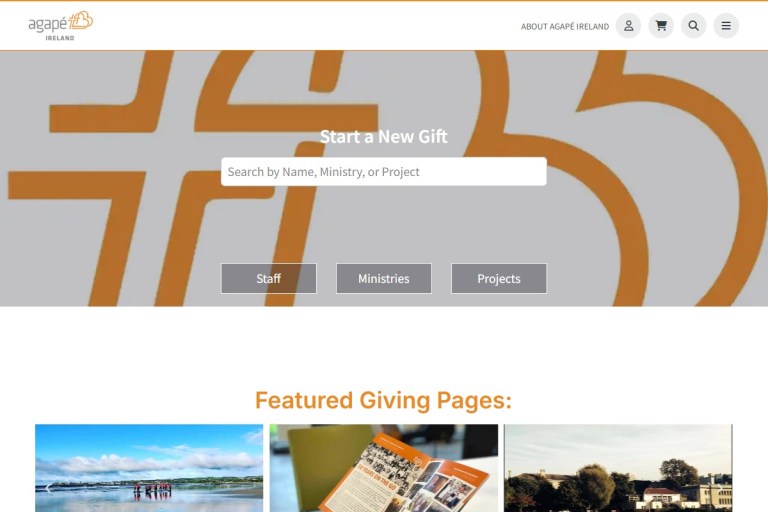
Task: Focus the Search by Name, Ministry, or Project field
Action: point(384,171)
